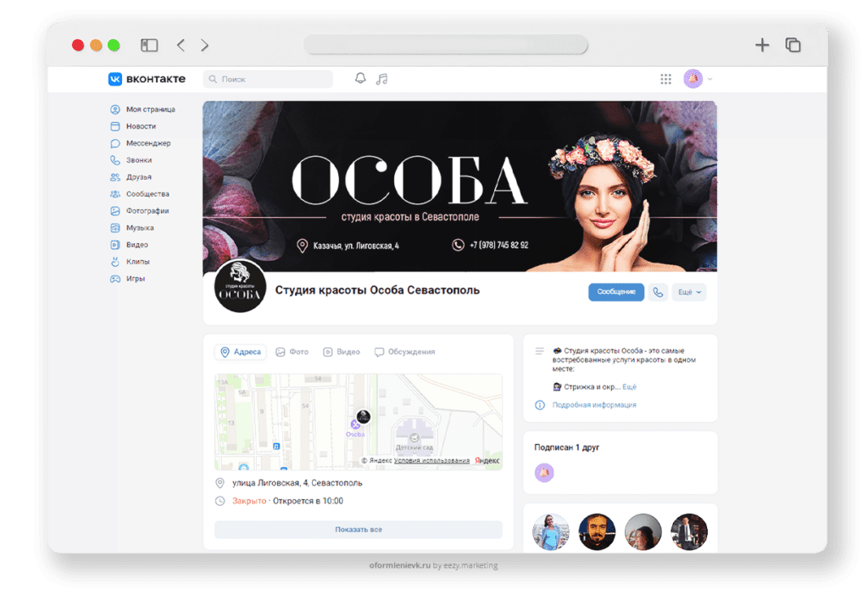Screen dimensions: 868x600
Task: Open Подробная информация link
Action: coord(594,405)
